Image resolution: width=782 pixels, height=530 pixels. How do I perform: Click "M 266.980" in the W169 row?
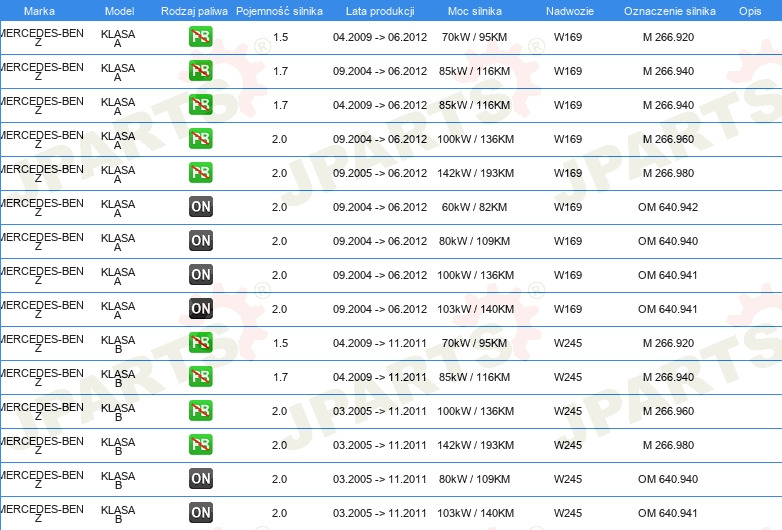(x=668, y=173)
